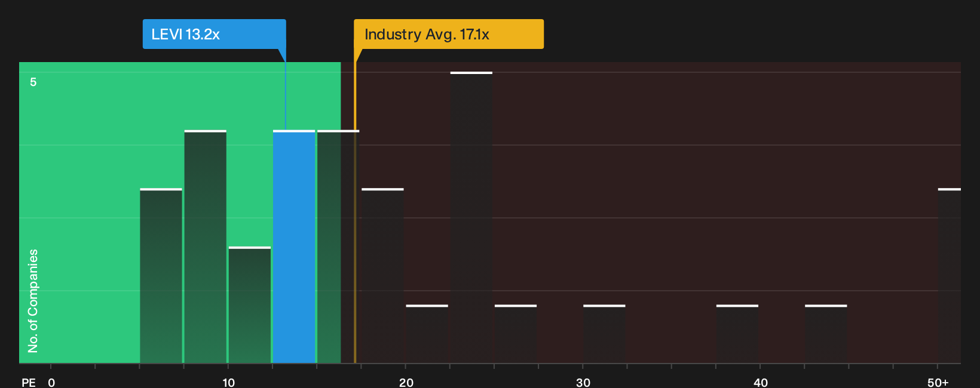Click the bar between PE 5 and 7.5
Screen dimensions: 980x388
pos(161,276)
